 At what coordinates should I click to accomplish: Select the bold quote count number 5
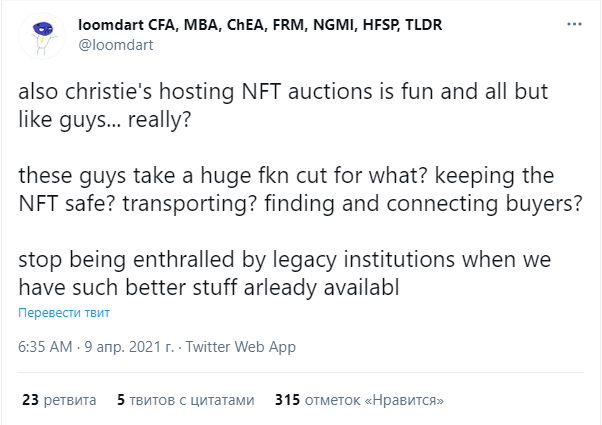[121, 400]
